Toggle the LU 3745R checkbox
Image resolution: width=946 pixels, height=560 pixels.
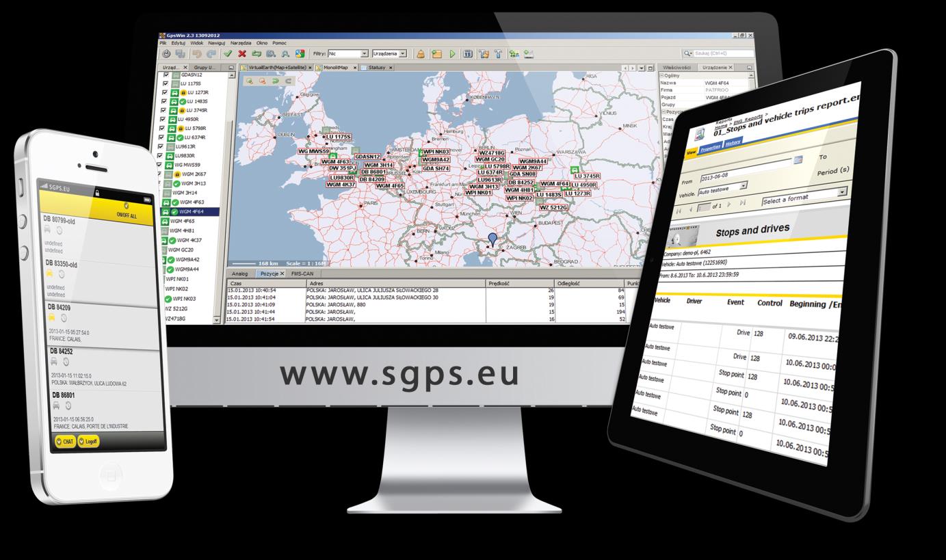pos(163,109)
